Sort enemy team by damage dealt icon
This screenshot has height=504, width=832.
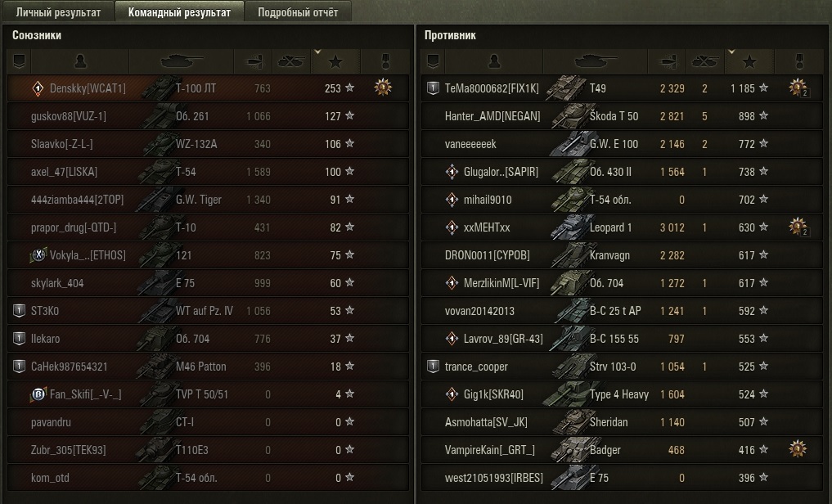tap(667, 61)
